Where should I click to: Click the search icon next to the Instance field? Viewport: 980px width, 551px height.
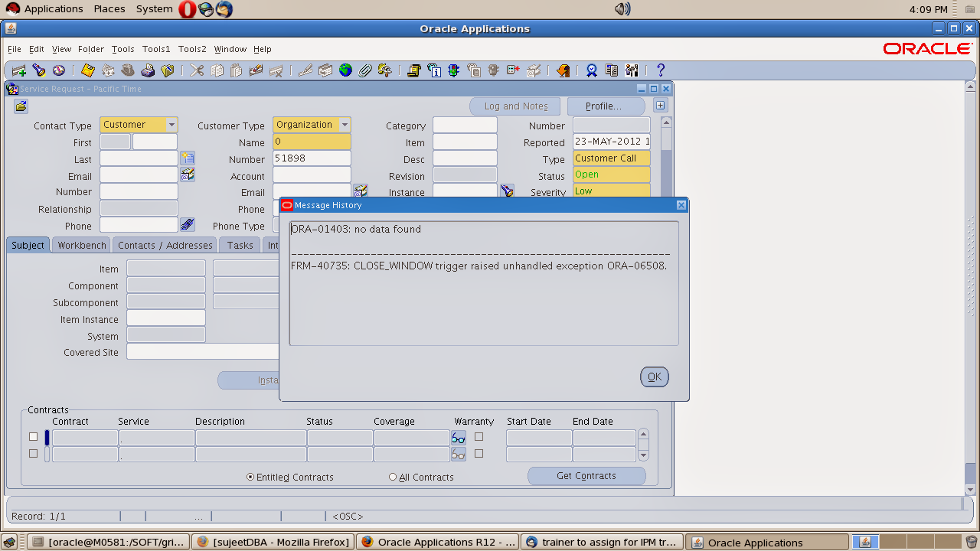coord(506,191)
